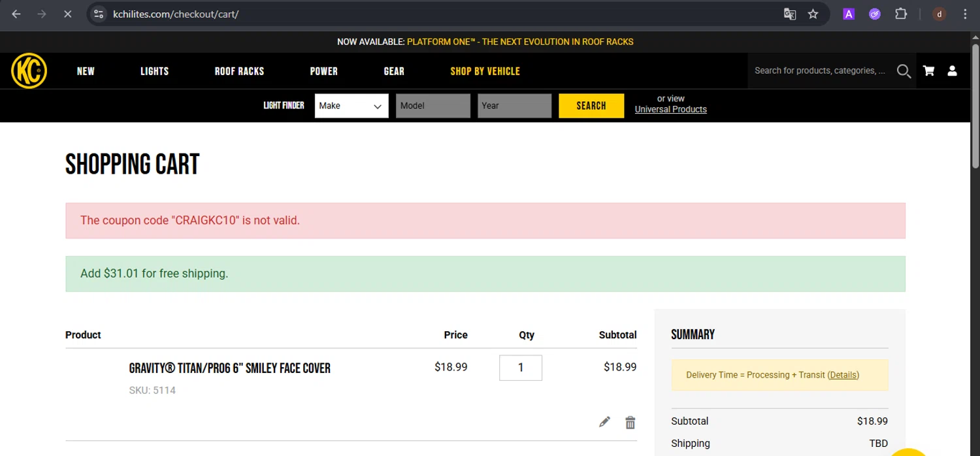The width and height of the screenshot is (980, 456).
Task: Open the Universal Products link
Action: (x=671, y=110)
